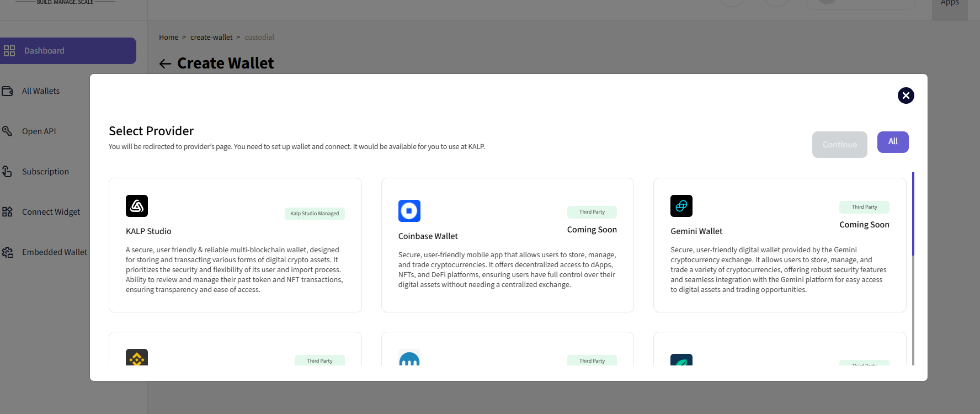Viewport: 980px width, 414px height.
Task: Click the Continue button
Action: [840, 145]
